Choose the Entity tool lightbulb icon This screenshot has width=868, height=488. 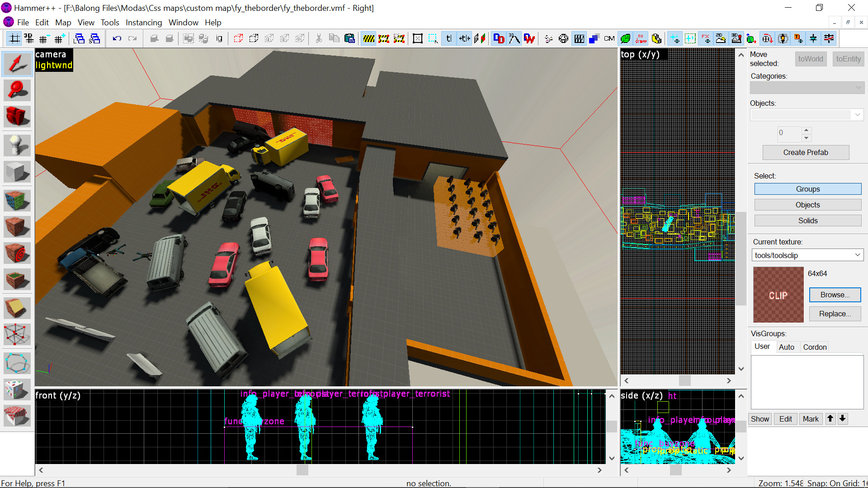pyautogui.click(x=17, y=145)
